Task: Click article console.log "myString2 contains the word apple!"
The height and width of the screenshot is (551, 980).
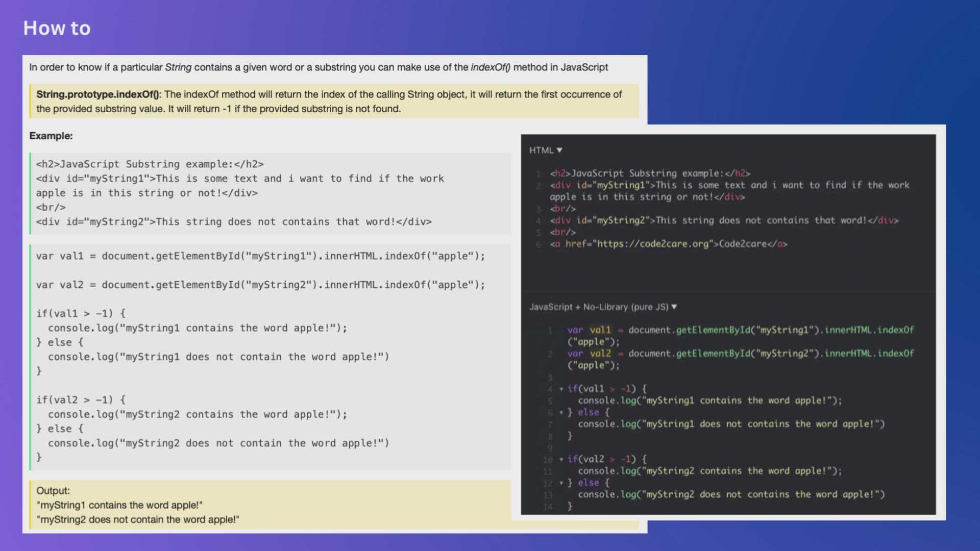Action: pyautogui.click(x=198, y=414)
